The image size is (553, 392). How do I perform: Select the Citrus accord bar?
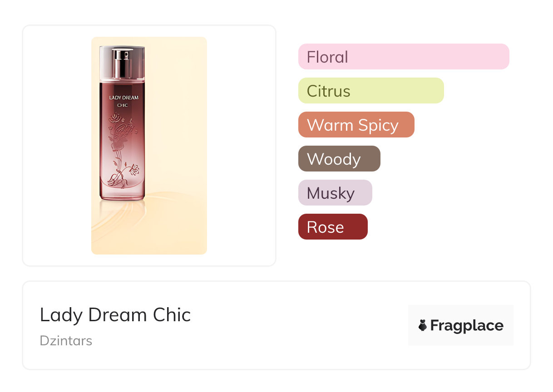click(x=370, y=91)
